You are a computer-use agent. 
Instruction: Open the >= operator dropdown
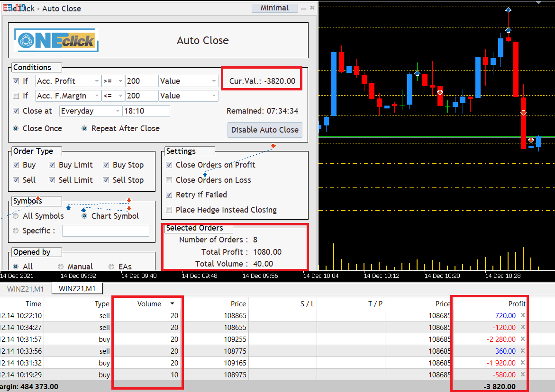point(113,81)
